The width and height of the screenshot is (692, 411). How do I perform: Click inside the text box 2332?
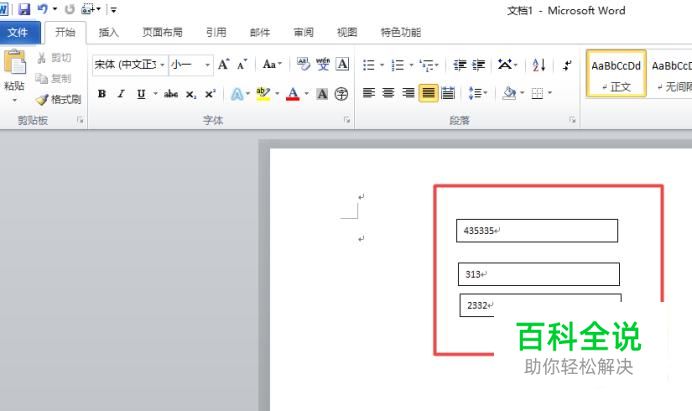click(541, 305)
